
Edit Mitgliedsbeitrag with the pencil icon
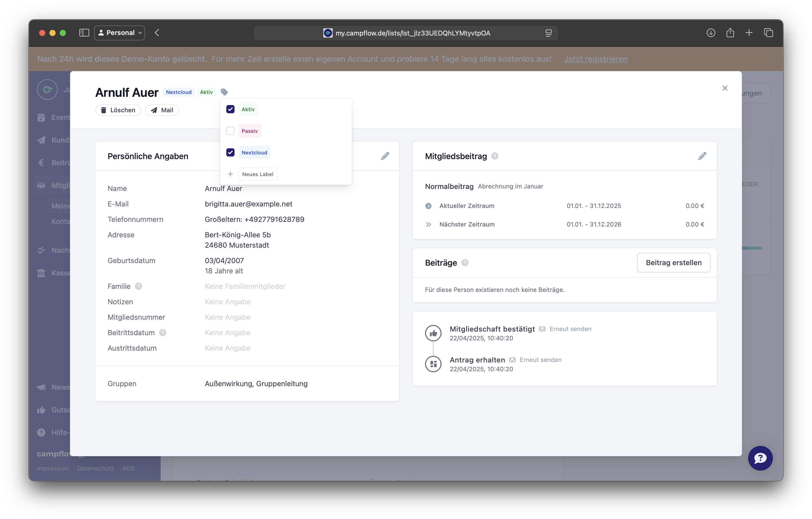tap(702, 156)
